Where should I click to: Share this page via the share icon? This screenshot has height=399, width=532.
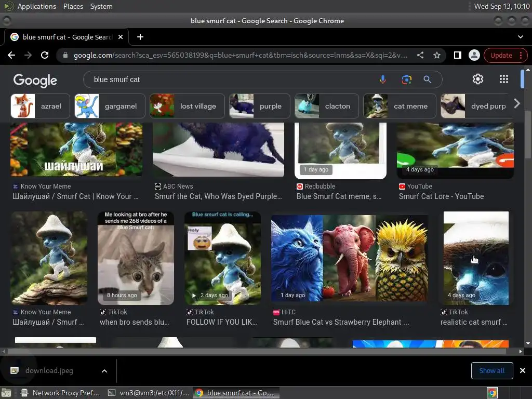click(420, 55)
